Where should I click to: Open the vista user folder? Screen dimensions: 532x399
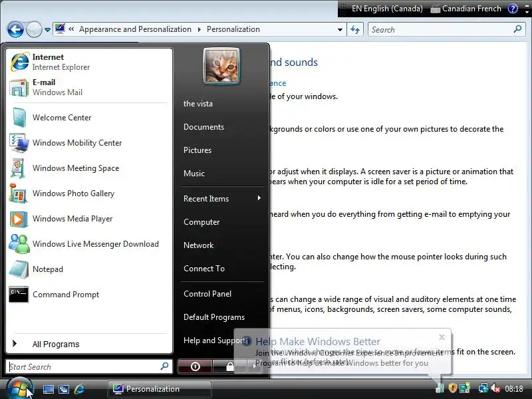[198, 104]
